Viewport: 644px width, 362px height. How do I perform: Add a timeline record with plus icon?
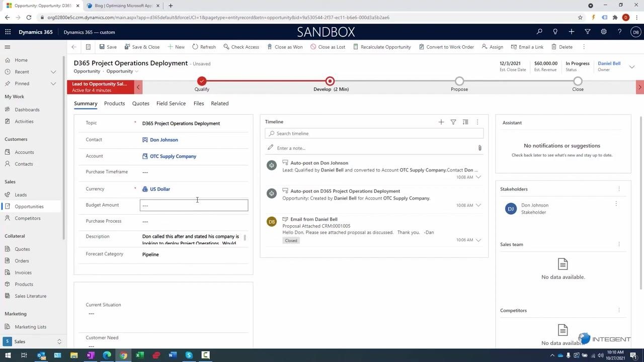[x=441, y=122]
